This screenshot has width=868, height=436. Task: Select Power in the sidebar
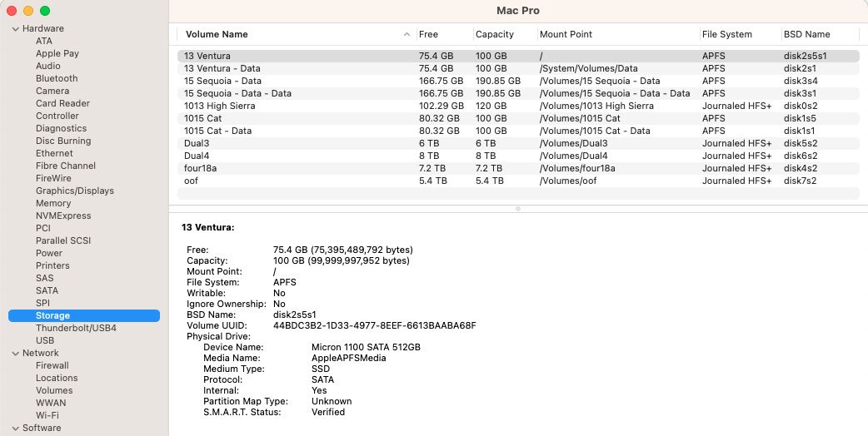pyautogui.click(x=49, y=253)
